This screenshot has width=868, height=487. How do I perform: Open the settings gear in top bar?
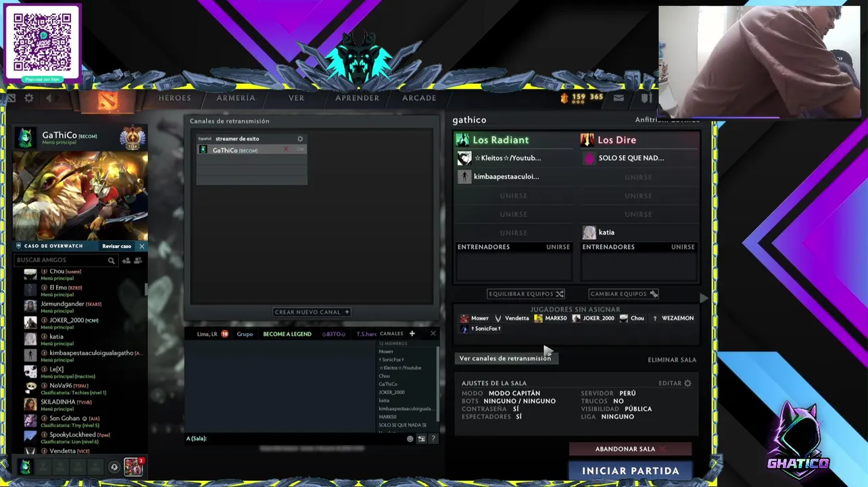coord(29,98)
